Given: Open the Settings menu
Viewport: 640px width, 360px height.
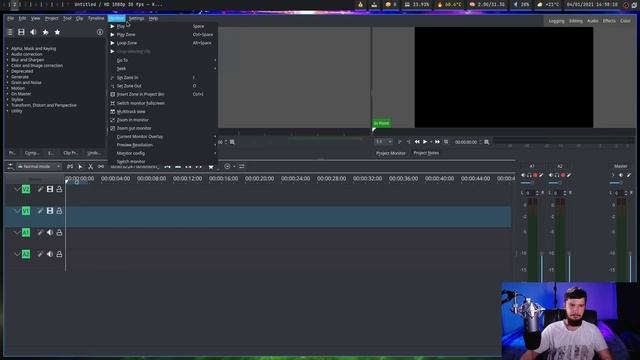Looking at the screenshot, I should point(136,18).
